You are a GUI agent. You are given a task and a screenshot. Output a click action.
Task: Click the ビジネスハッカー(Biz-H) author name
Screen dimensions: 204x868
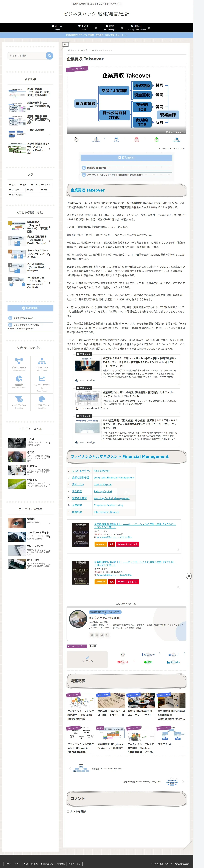[105, 618]
